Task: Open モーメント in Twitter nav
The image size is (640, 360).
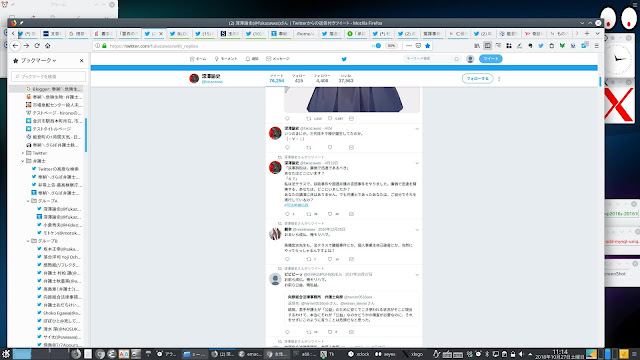Action: click(x=226, y=59)
